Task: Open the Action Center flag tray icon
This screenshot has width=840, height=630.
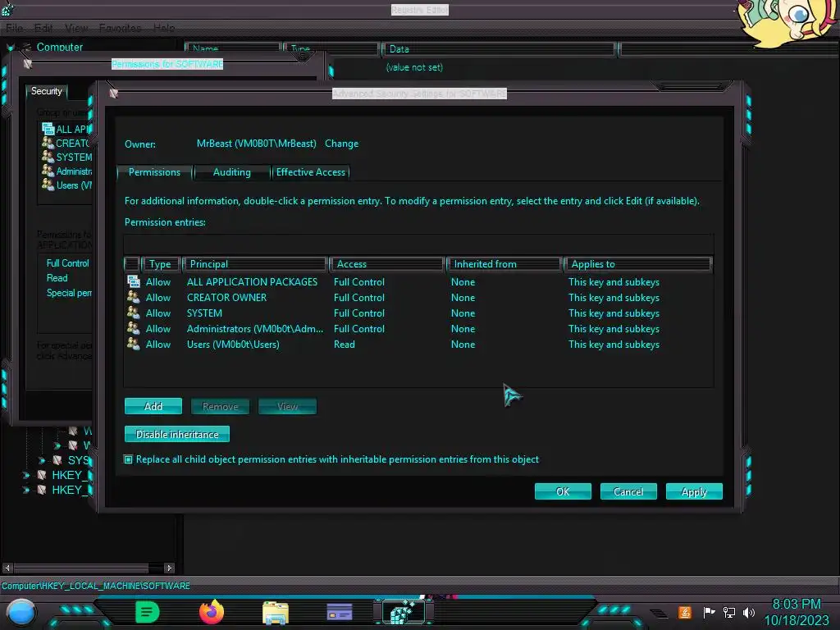Action: [x=710, y=612]
